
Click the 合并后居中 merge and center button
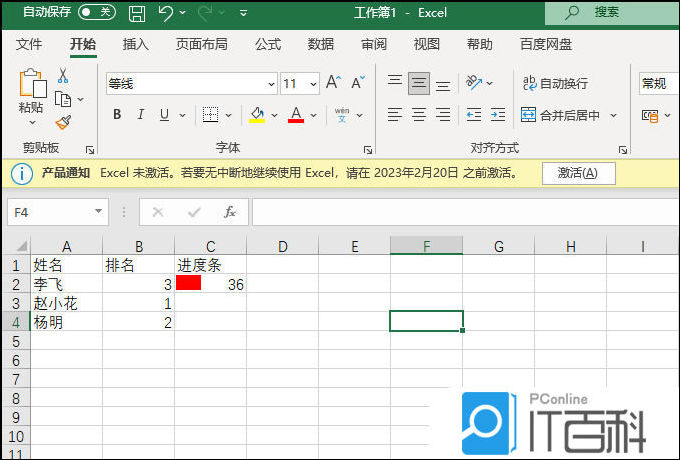coord(560,115)
